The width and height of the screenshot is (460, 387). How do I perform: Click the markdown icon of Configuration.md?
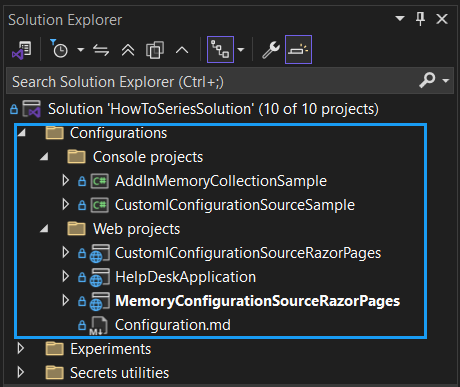tap(99, 326)
